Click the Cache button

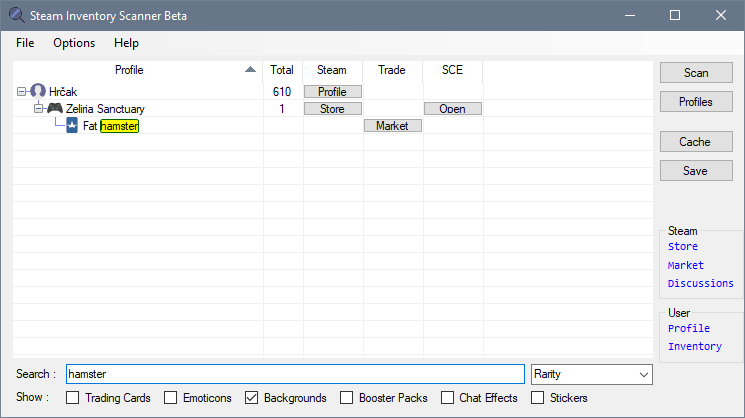pyautogui.click(x=696, y=142)
